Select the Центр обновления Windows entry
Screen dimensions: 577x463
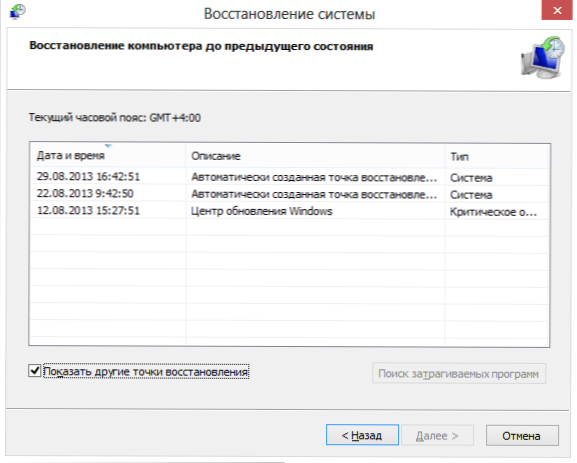262,211
